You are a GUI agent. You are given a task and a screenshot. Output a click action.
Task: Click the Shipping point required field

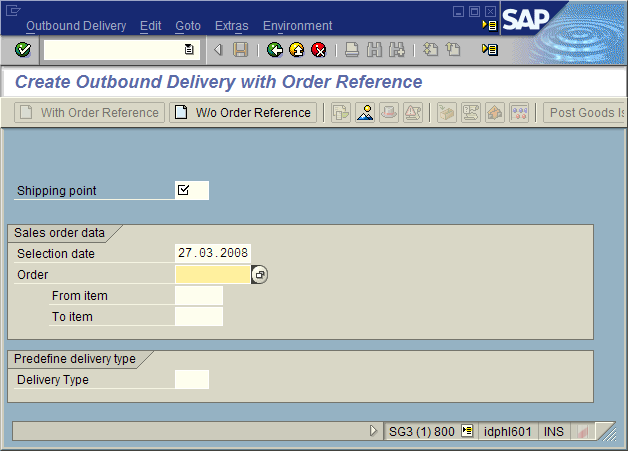pos(192,190)
